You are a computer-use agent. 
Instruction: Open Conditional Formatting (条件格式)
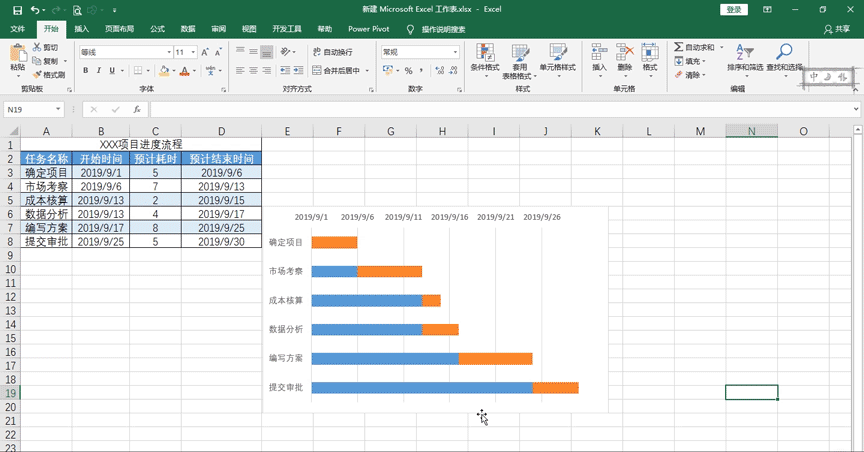484,58
